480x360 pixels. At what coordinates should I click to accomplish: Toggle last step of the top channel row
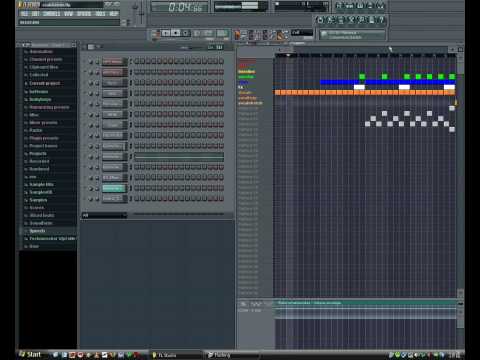tap(221, 61)
